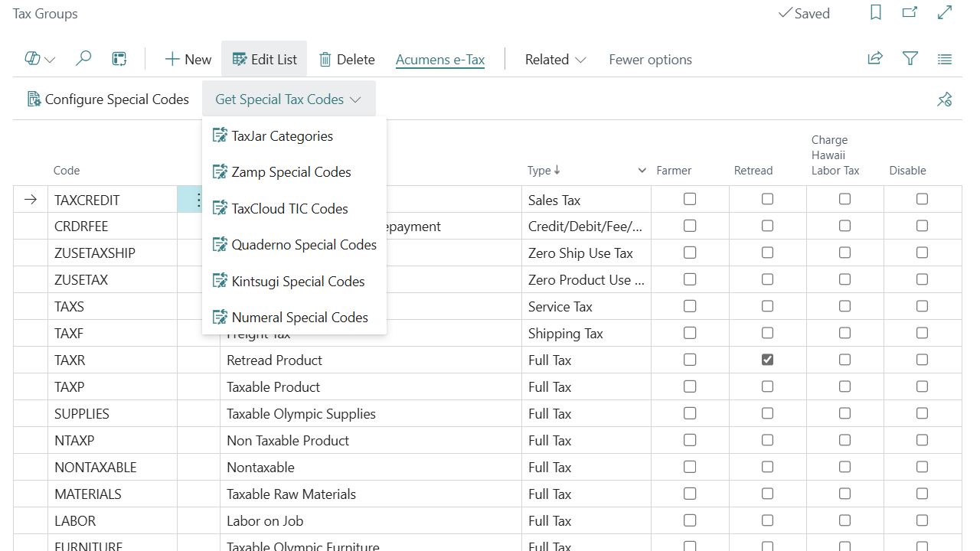Toggle the list view layout icon
This screenshot has height=551, width=980.
pyautogui.click(x=945, y=59)
